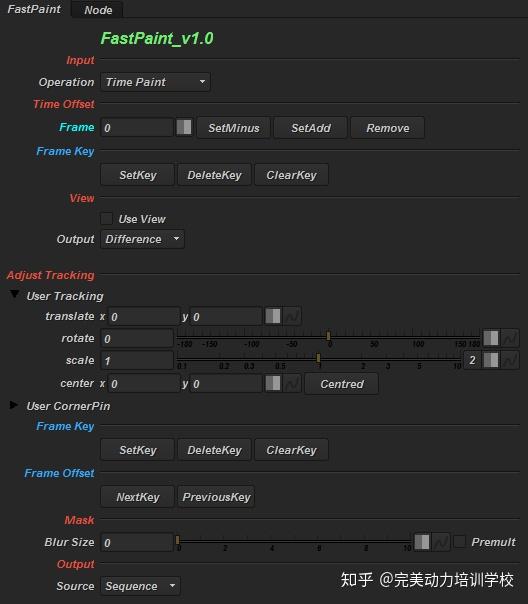Image resolution: width=528 pixels, height=604 pixels.
Task: Open the Operation Time Paint dropdown
Action: click(x=155, y=82)
